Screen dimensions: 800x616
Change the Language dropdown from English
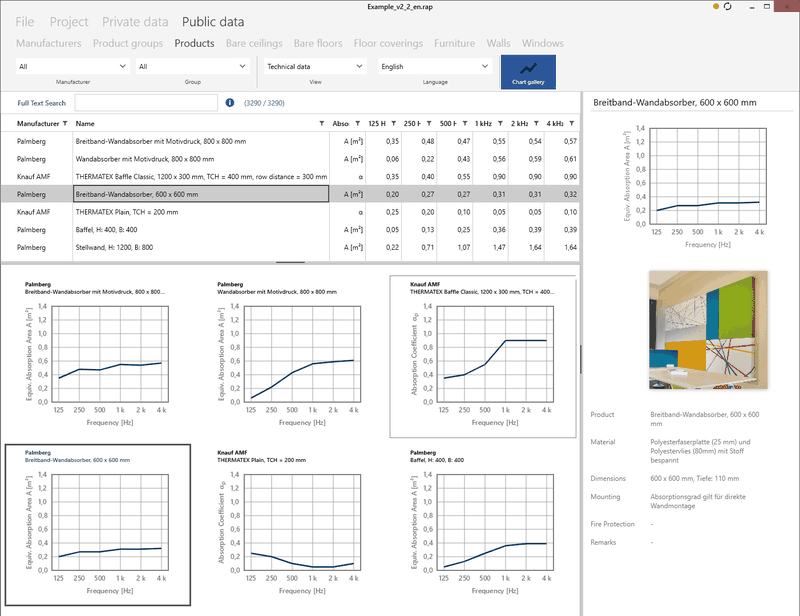click(434, 67)
